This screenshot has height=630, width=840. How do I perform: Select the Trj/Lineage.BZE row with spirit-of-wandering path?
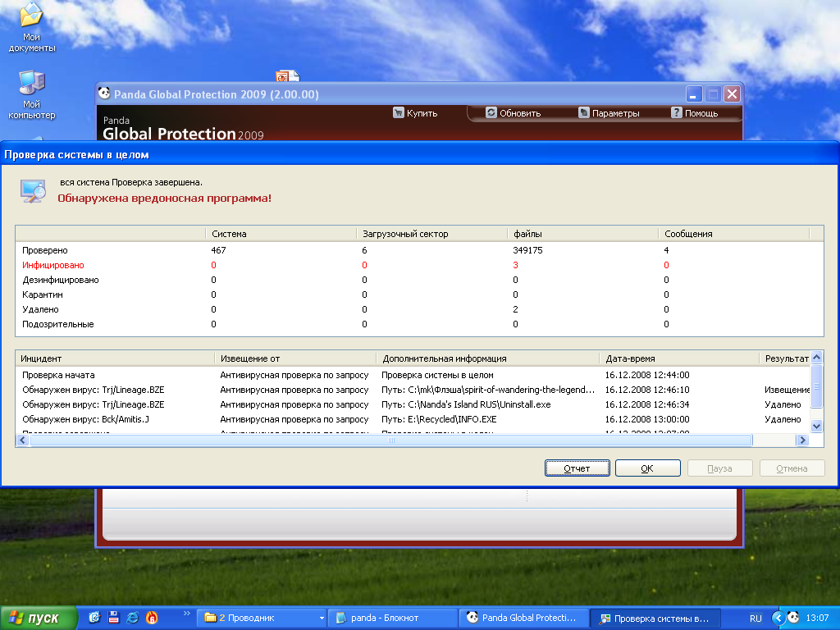(x=413, y=390)
